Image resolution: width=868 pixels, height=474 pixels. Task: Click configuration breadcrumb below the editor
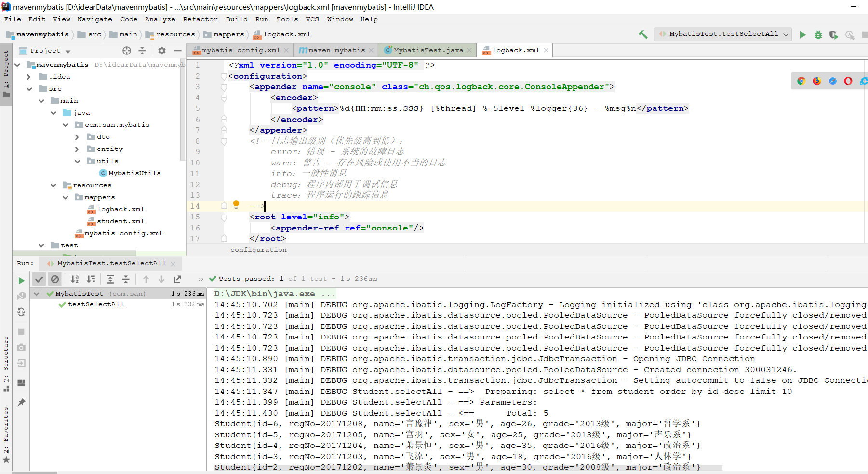point(258,250)
